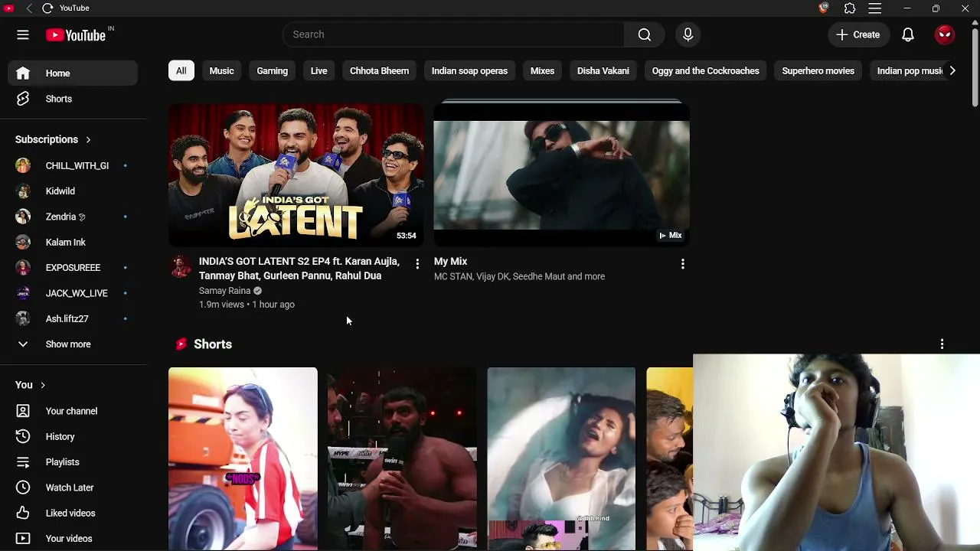Open more options for India's Got Latent video

click(417, 263)
